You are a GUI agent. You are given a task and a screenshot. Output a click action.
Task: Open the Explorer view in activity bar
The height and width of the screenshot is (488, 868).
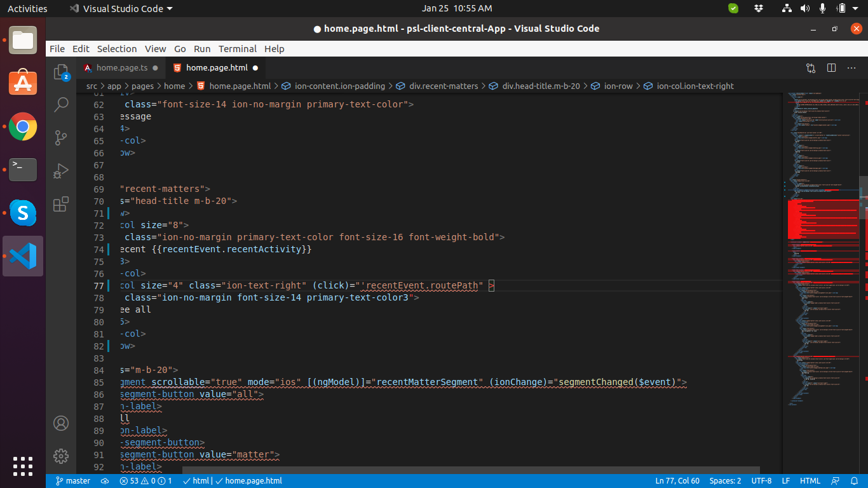(x=61, y=72)
